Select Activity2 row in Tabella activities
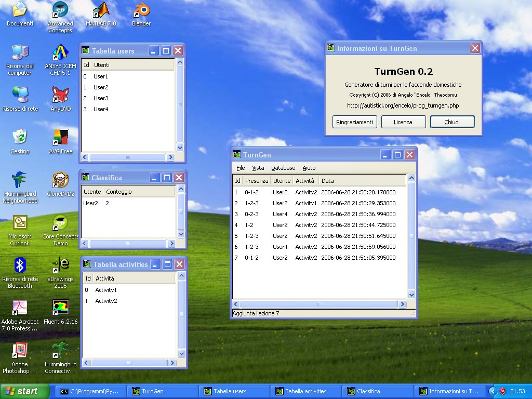Image resolution: width=532 pixels, height=399 pixels. (129, 301)
